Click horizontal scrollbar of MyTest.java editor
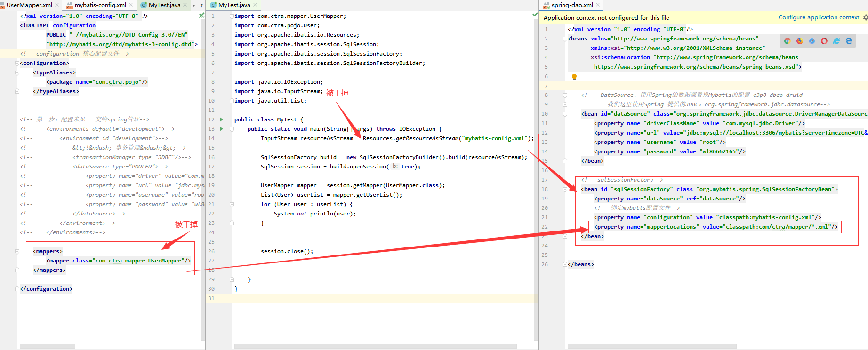Image resolution: width=868 pixels, height=350 pixels. 375,346
